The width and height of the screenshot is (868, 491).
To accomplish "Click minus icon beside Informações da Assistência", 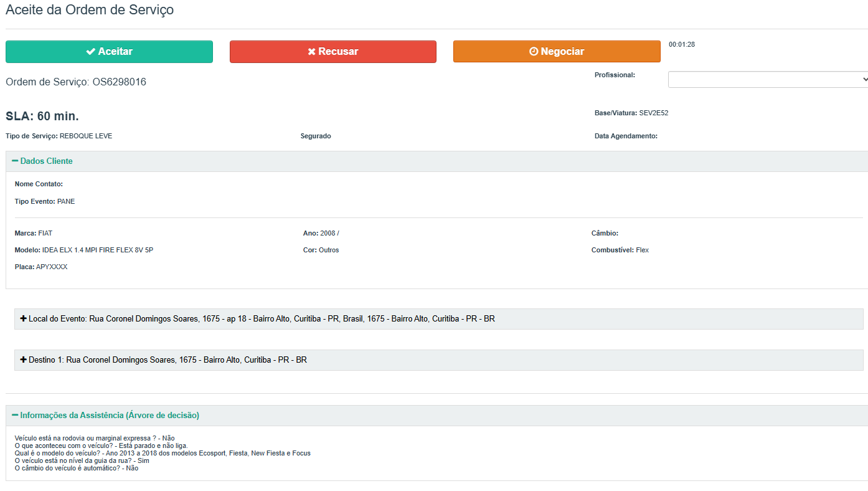I will 15,415.
